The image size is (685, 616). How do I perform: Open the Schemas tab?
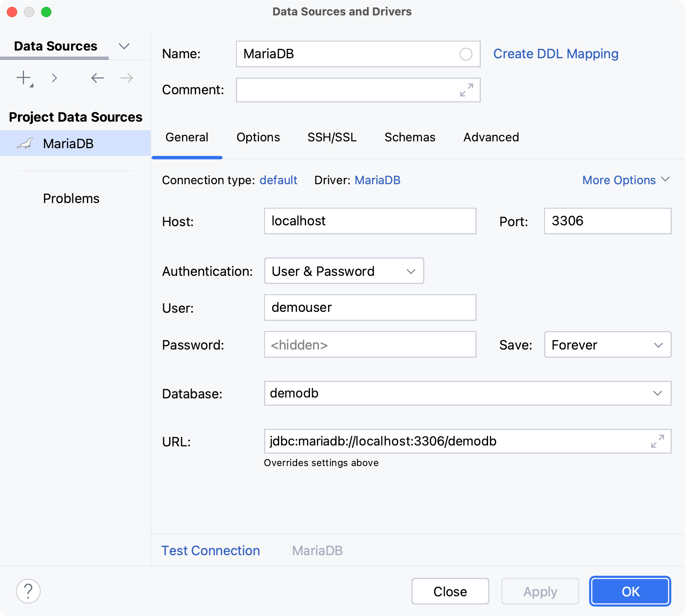coord(409,137)
